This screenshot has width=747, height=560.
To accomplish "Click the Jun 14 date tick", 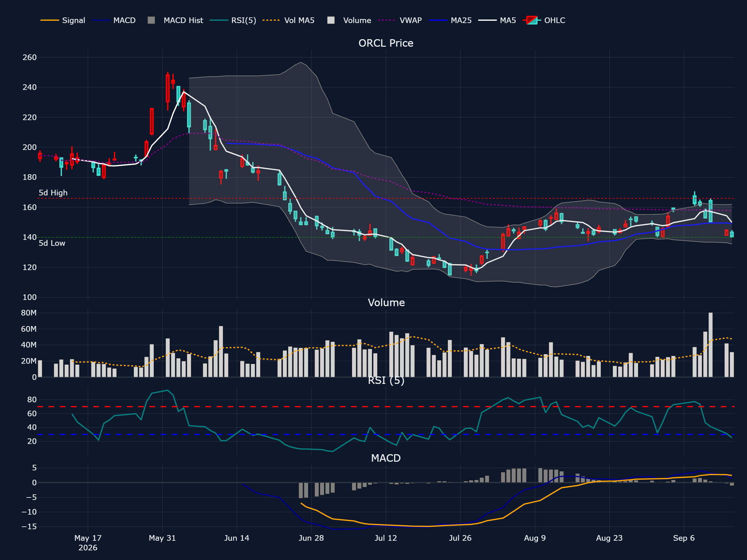I will click(x=237, y=538).
